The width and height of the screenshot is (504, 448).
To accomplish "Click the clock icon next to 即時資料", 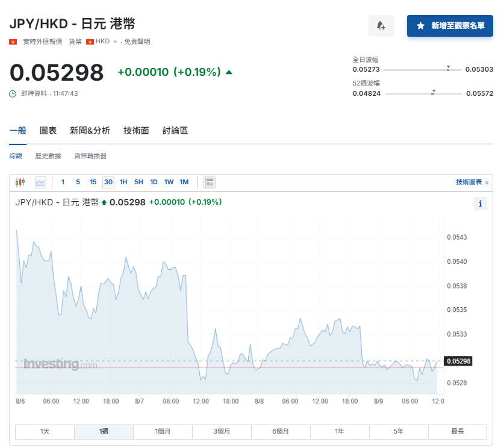I will tap(14, 93).
